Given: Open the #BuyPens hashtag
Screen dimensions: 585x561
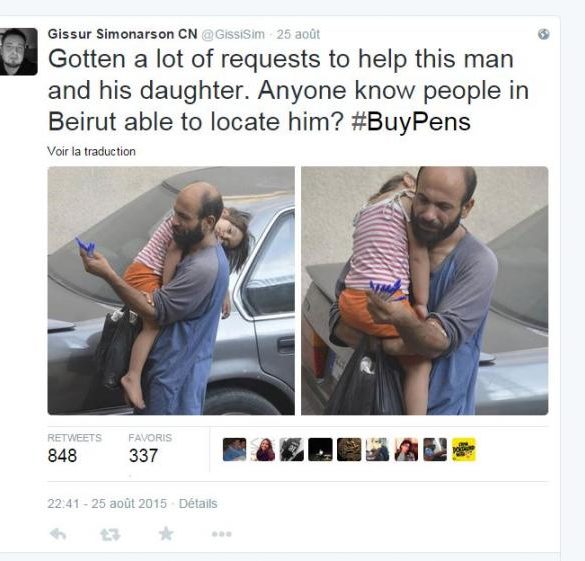Looking at the screenshot, I should point(411,122).
